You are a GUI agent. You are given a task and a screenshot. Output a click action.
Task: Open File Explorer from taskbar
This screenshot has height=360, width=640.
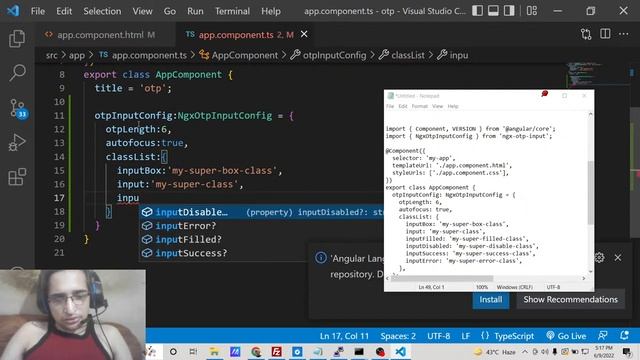tap(214, 351)
